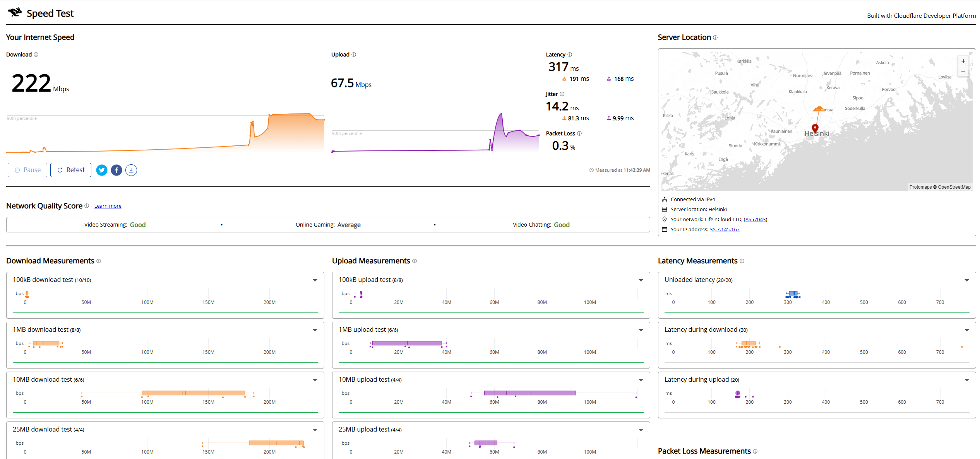Click the Speed Test logo icon
The height and width of the screenshot is (459, 980).
coord(15,12)
